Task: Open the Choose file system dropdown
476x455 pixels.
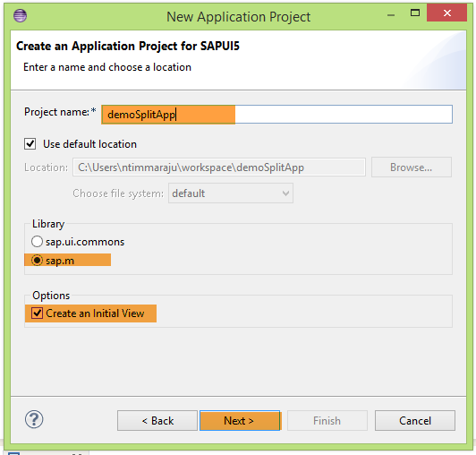Action: point(231,193)
